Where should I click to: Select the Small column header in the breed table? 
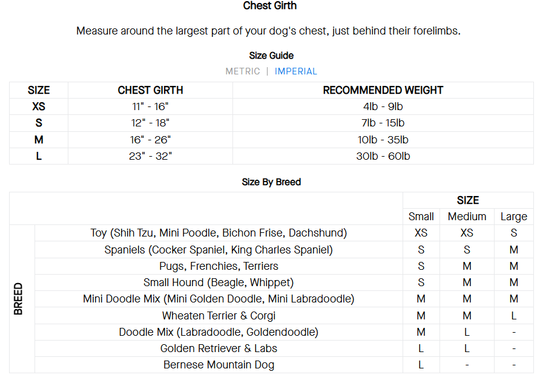[421, 217]
